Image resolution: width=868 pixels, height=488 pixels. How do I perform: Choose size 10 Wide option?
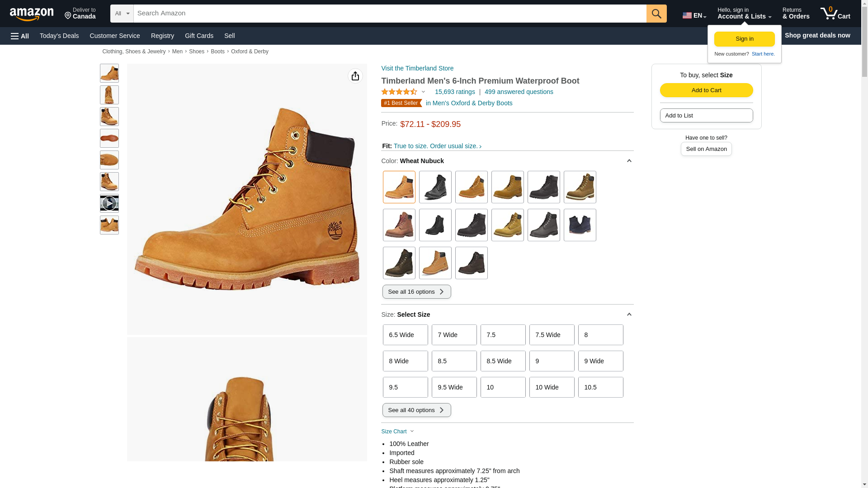click(552, 387)
